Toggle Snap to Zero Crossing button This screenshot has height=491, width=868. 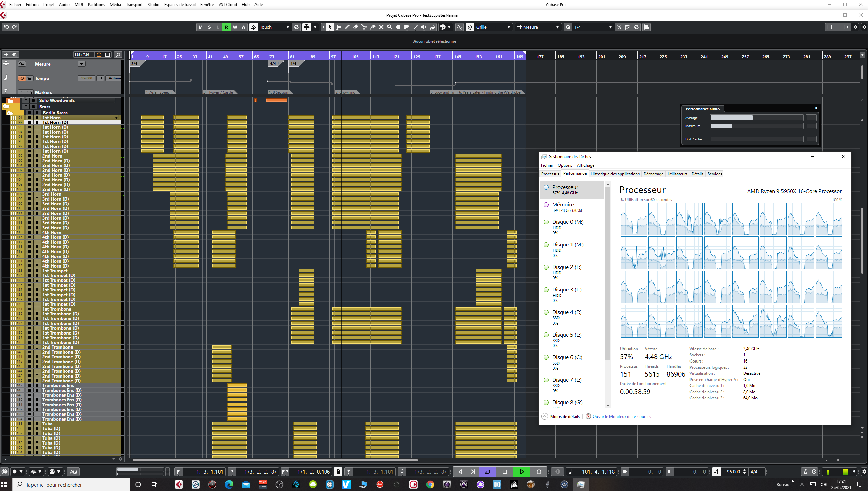tap(460, 27)
